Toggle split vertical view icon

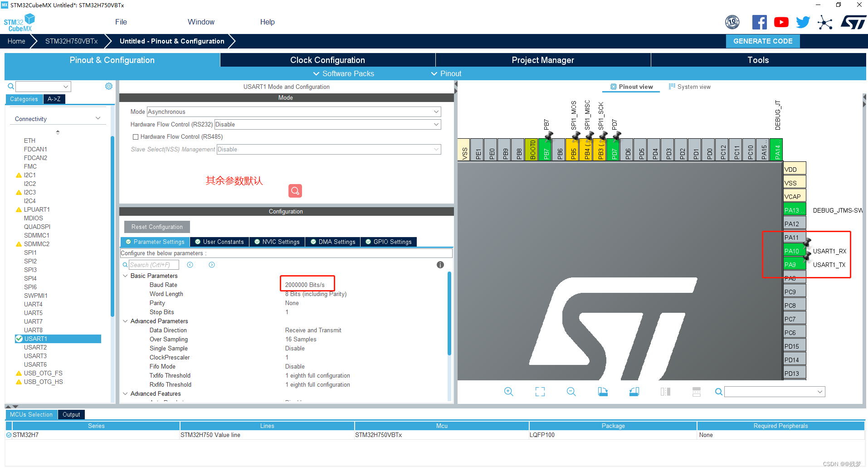[665, 392]
